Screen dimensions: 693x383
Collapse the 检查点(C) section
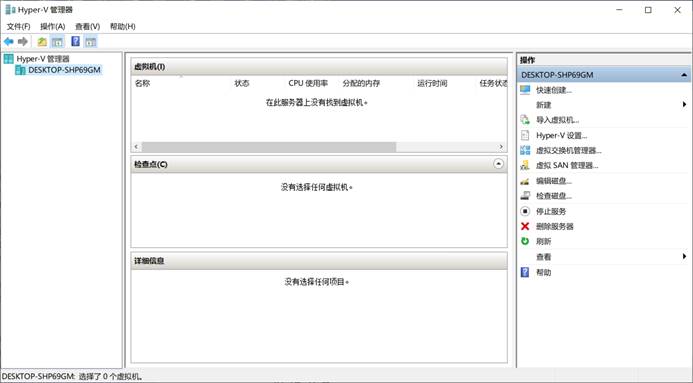pos(498,164)
